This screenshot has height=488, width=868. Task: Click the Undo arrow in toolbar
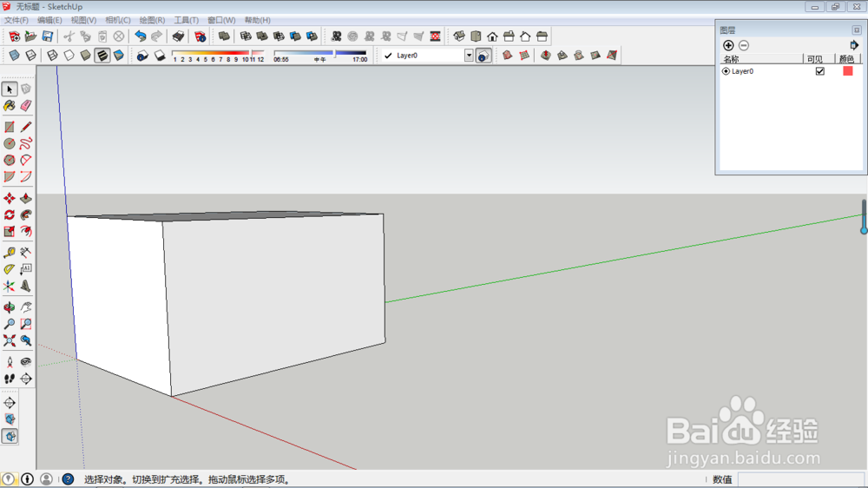coord(141,36)
